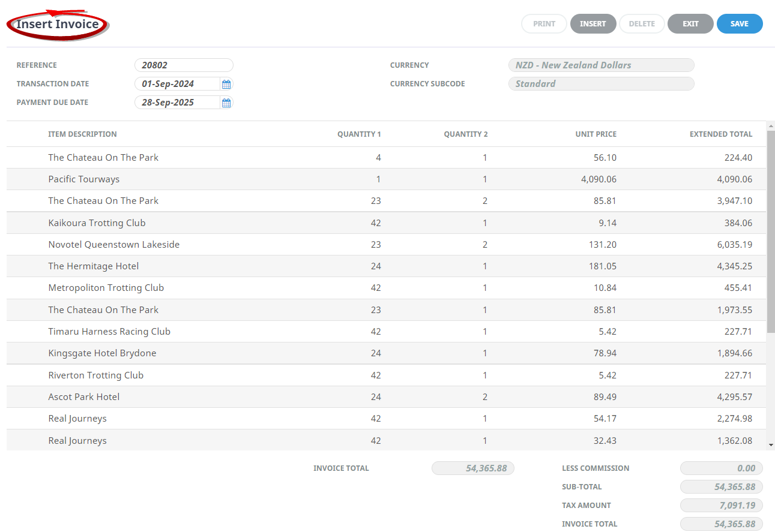This screenshot has height=532, width=775.
Task: Click the scrollbar up arrow
Action: coord(770,125)
